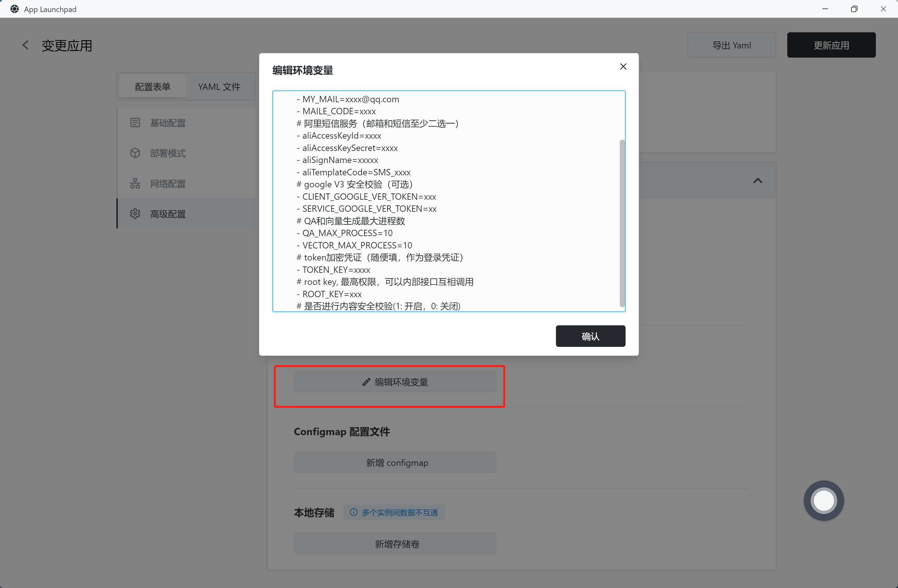Click the aliTemplateCode=SMS_xxxx line
Screen dimensions: 898x588
353,172
